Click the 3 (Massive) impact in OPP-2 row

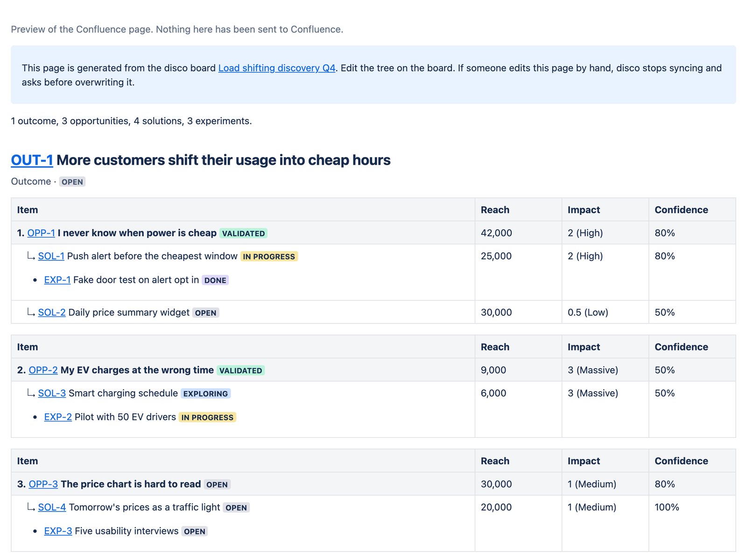[x=593, y=370]
